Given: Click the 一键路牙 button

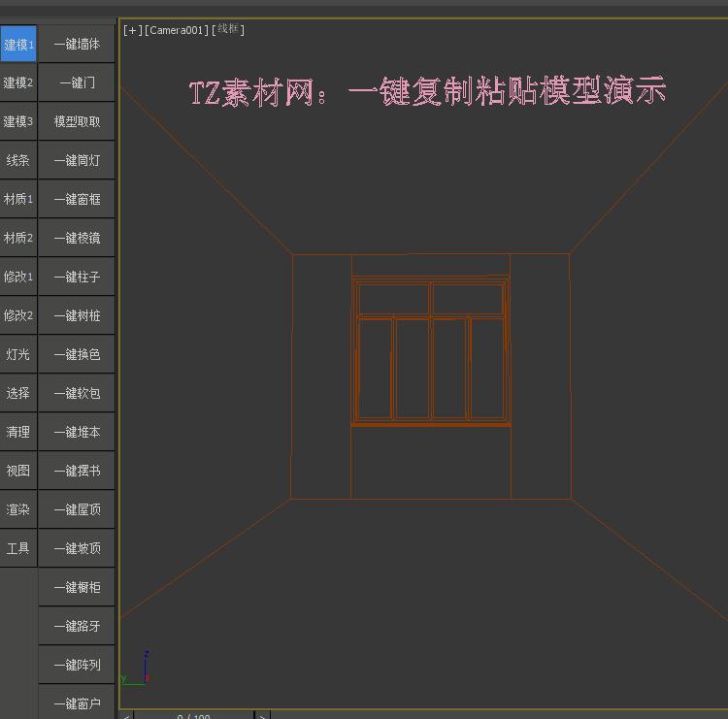Looking at the screenshot, I should point(77,626).
